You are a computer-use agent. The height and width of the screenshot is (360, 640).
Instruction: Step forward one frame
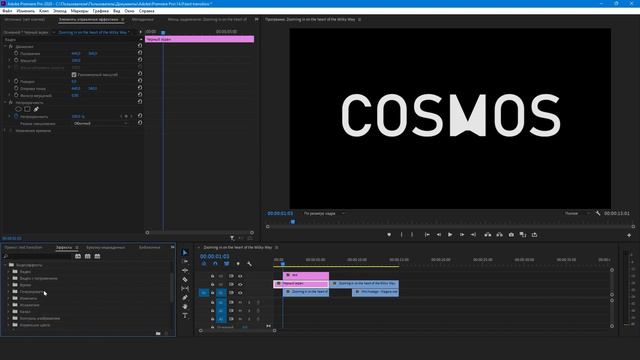pos(462,235)
